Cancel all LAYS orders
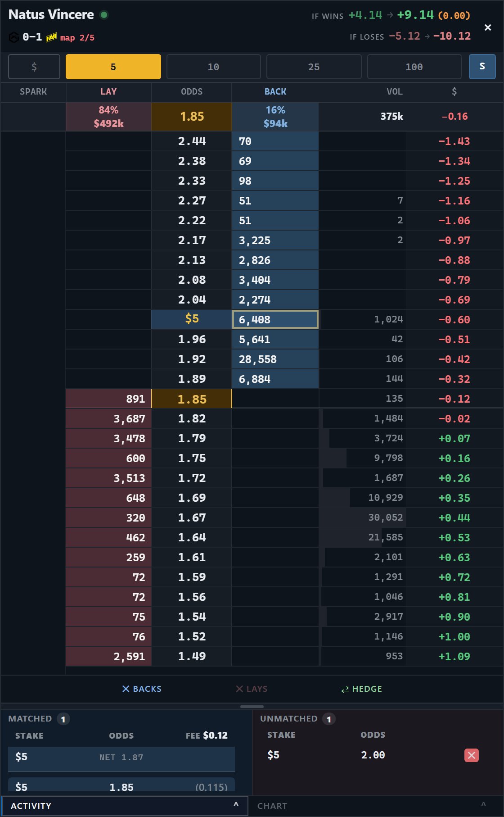 252,689
